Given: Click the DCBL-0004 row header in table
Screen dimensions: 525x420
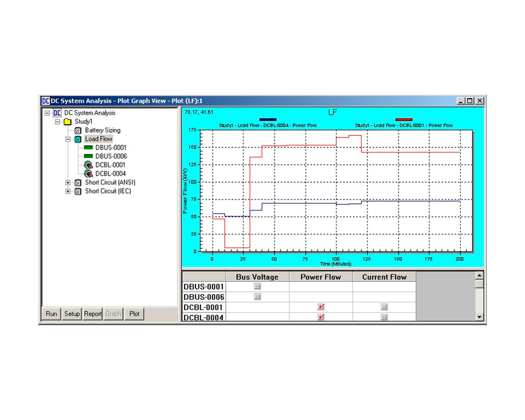Looking at the screenshot, I should tap(204, 317).
